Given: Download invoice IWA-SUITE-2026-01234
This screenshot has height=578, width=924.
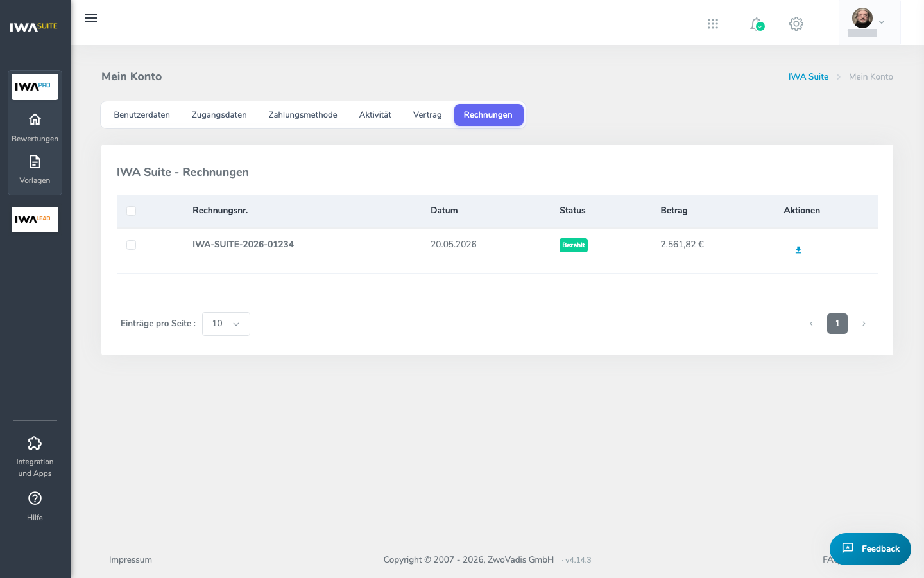Looking at the screenshot, I should (798, 250).
